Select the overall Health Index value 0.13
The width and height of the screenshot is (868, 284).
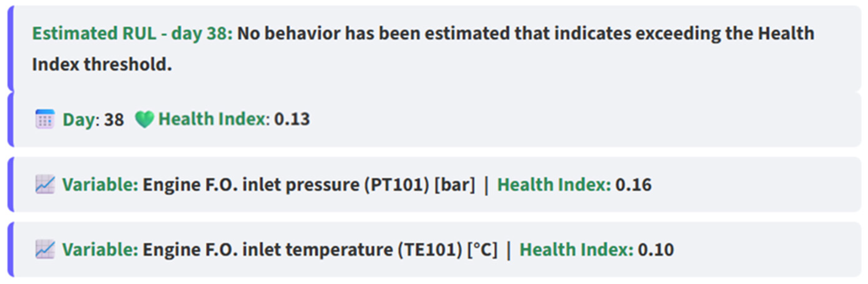(292, 119)
